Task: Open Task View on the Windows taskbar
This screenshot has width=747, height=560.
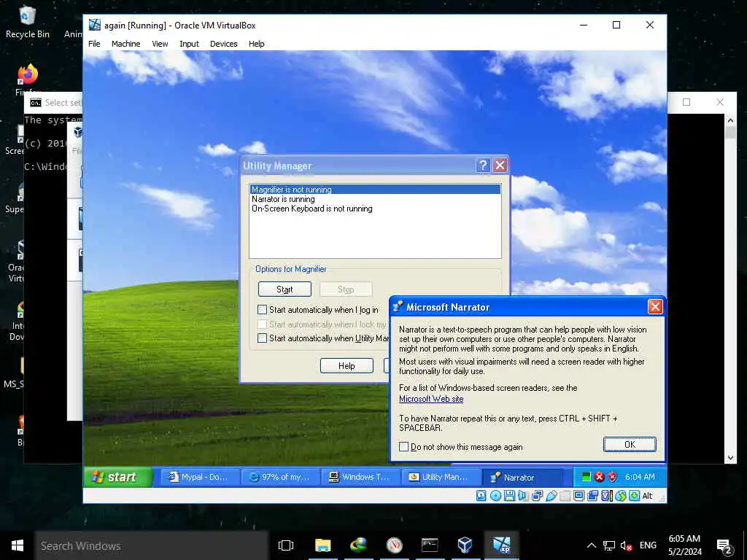Action: point(286,545)
